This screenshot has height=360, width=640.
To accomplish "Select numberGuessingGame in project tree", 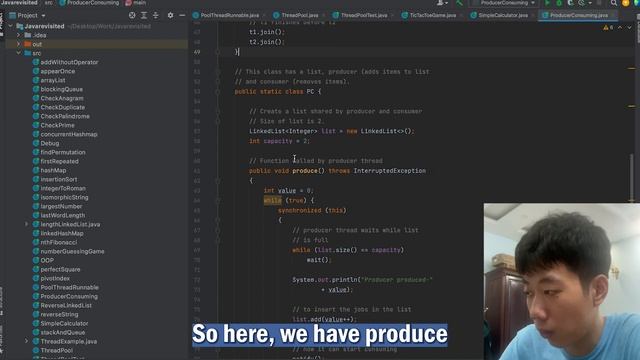I will [x=72, y=251].
